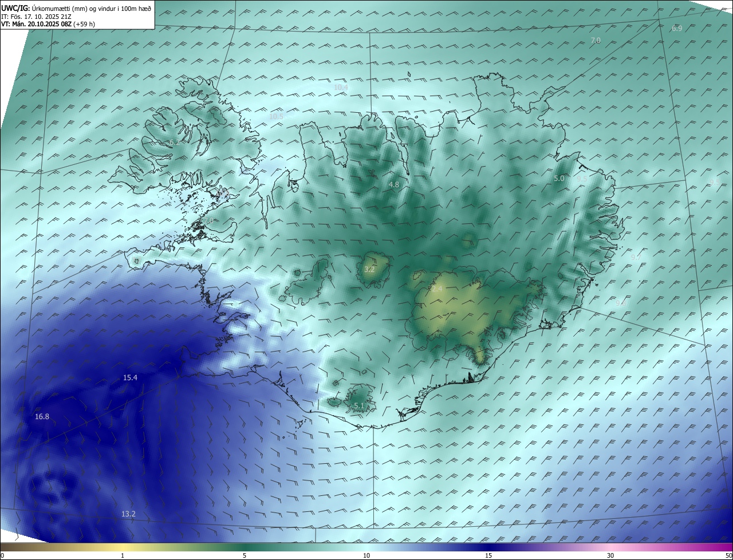
Task: Click the 'IT: Fös. 17. 10. 2025 21Z' line
Action: (x=37, y=16)
